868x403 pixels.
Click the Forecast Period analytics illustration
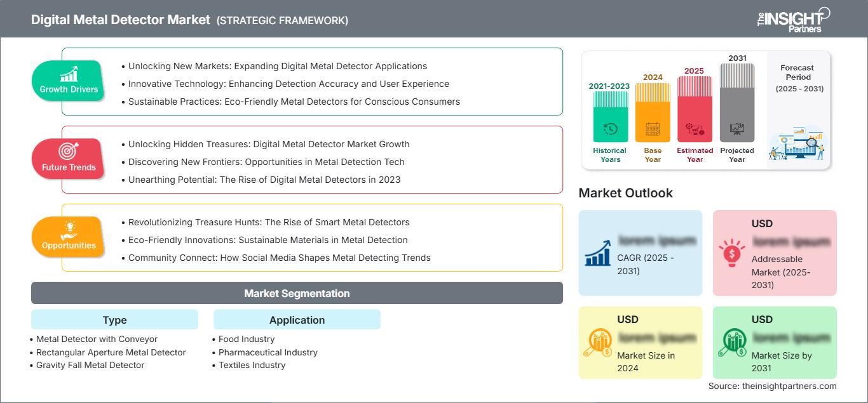[798, 143]
